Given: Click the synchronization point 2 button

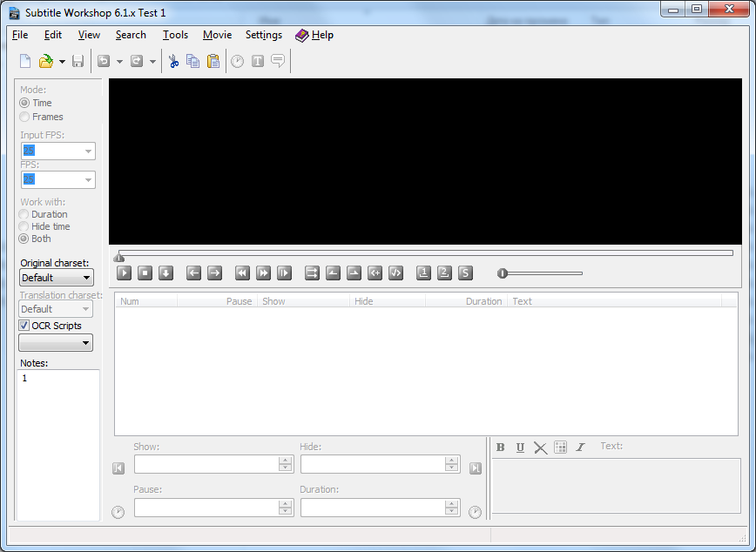Looking at the screenshot, I should tap(444, 273).
